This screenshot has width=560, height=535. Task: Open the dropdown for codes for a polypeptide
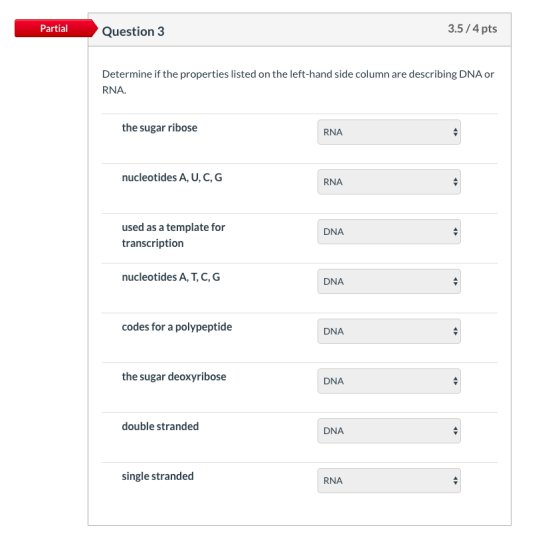[389, 331]
